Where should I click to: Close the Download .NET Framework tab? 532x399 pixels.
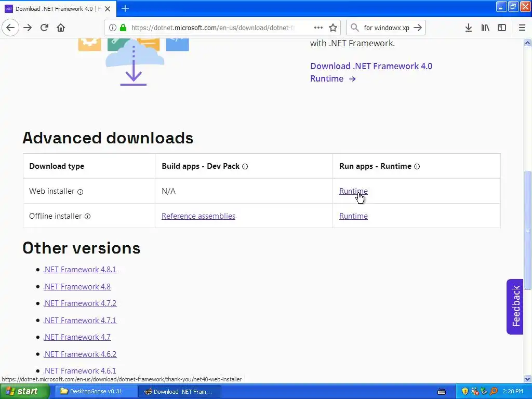pyautogui.click(x=108, y=9)
